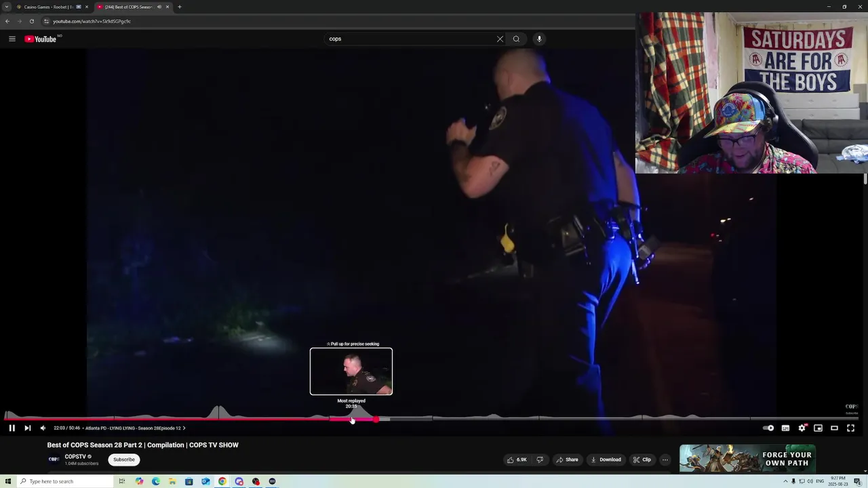
Task: Open the more actions ellipsis menu
Action: coord(665,460)
